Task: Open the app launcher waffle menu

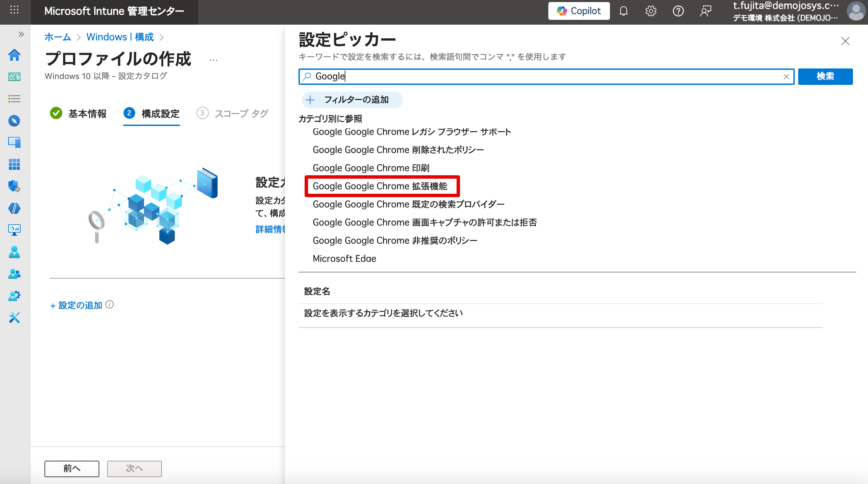Action: 14,10
